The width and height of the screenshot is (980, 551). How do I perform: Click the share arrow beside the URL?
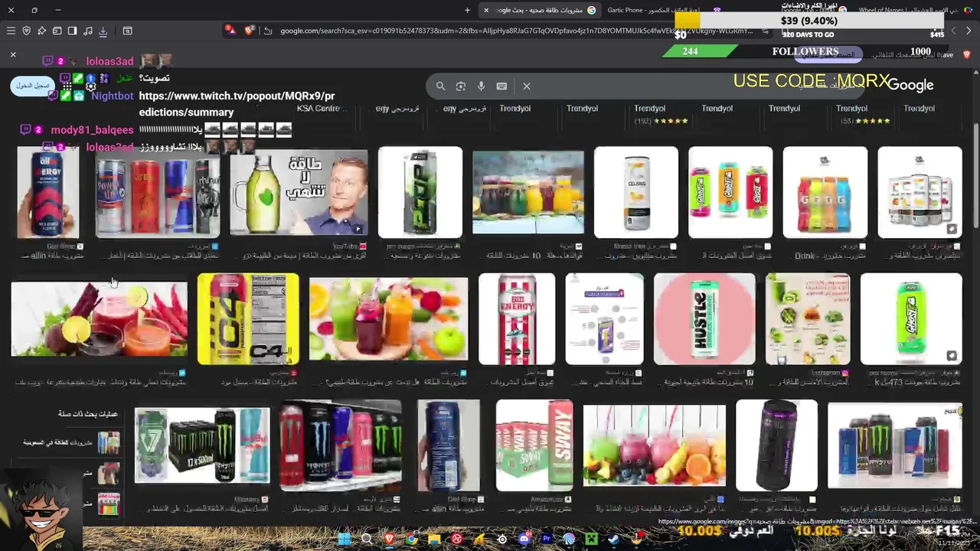[267, 31]
